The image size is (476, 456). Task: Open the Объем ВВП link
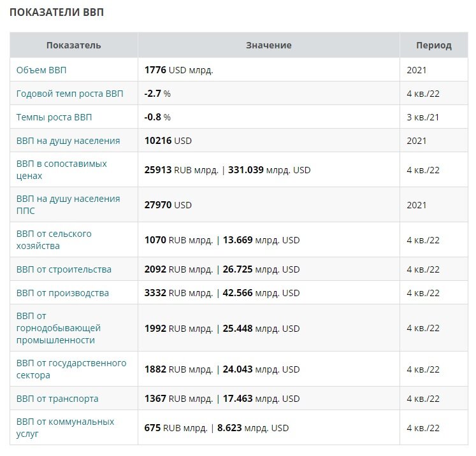tap(41, 70)
